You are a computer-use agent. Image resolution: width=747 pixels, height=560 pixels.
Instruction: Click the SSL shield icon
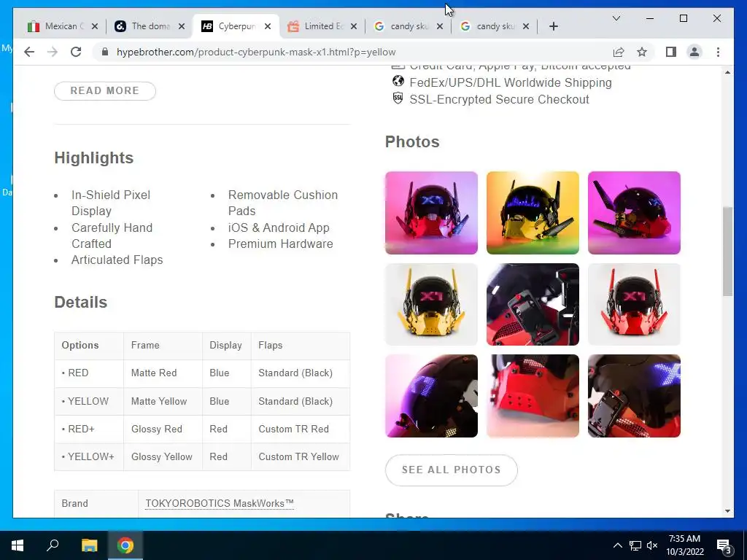pyautogui.click(x=398, y=98)
